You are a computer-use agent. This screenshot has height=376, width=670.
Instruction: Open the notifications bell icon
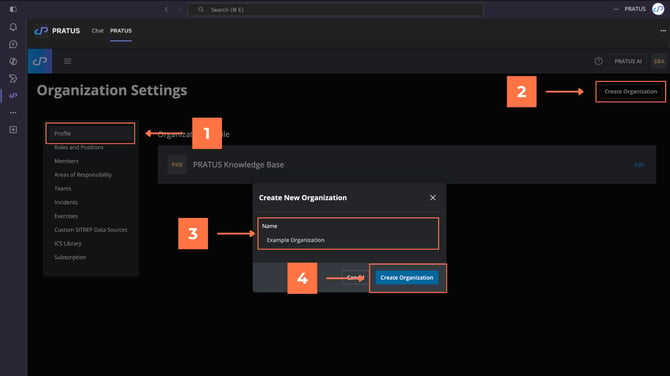point(13,27)
